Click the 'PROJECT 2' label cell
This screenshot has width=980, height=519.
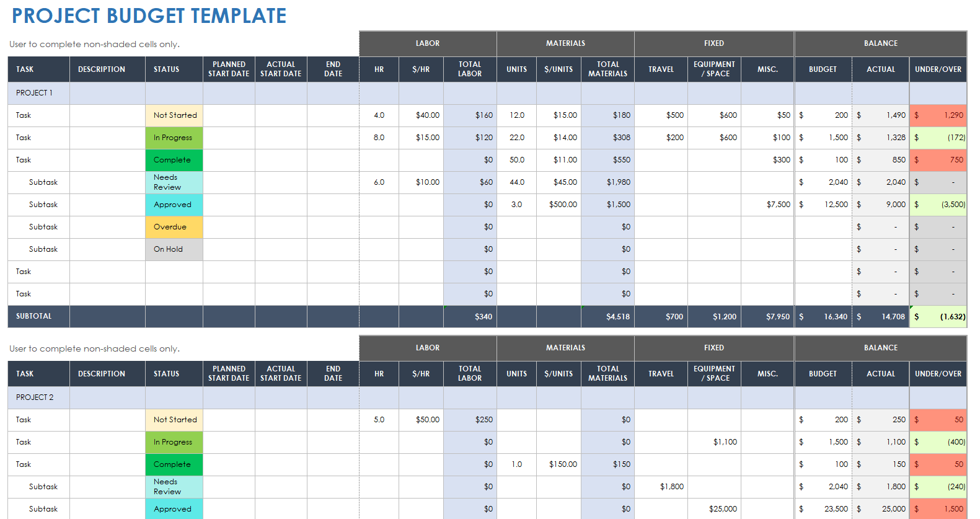(x=38, y=397)
